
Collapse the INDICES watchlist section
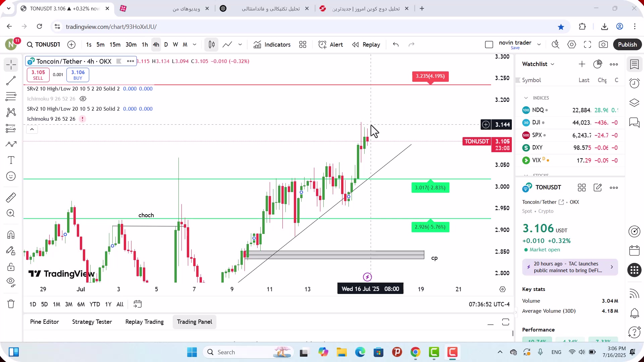pyautogui.click(x=526, y=98)
